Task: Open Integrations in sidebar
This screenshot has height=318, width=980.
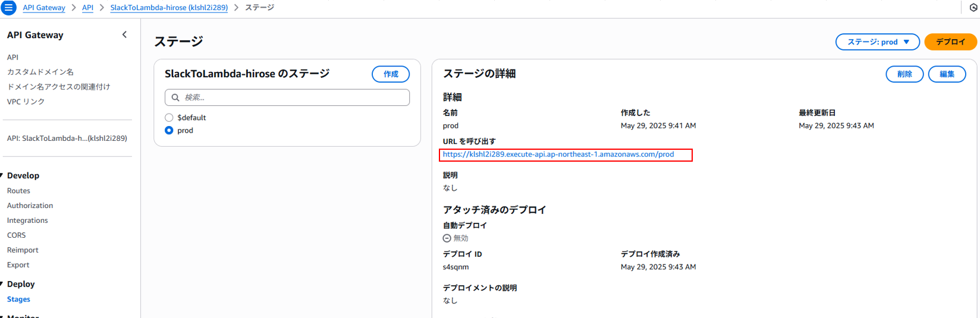Action: [x=27, y=221]
